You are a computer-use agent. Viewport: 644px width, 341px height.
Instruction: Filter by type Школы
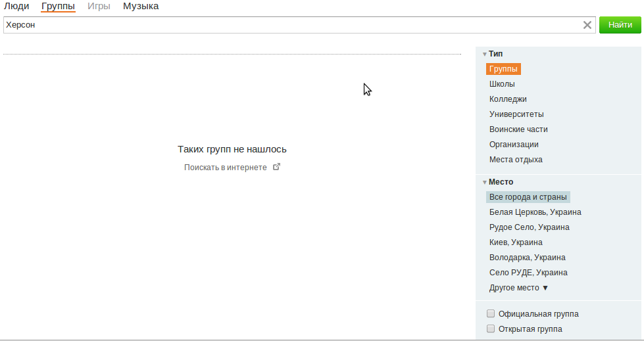point(502,84)
